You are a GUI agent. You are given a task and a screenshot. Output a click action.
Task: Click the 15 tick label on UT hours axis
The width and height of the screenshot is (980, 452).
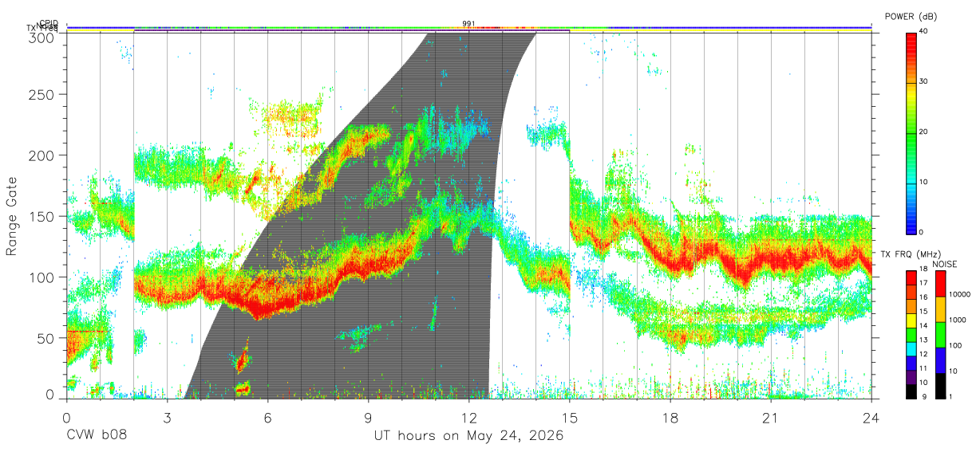(569, 417)
